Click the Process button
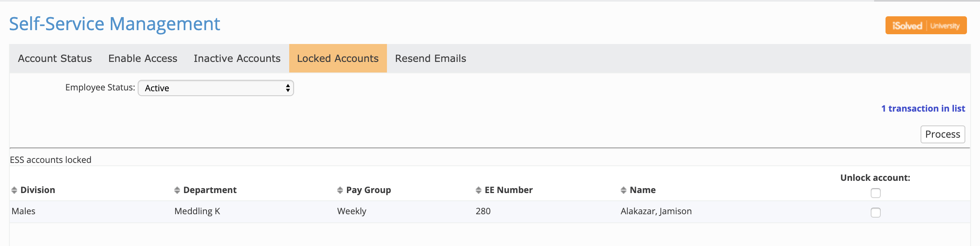 click(x=943, y=134)
